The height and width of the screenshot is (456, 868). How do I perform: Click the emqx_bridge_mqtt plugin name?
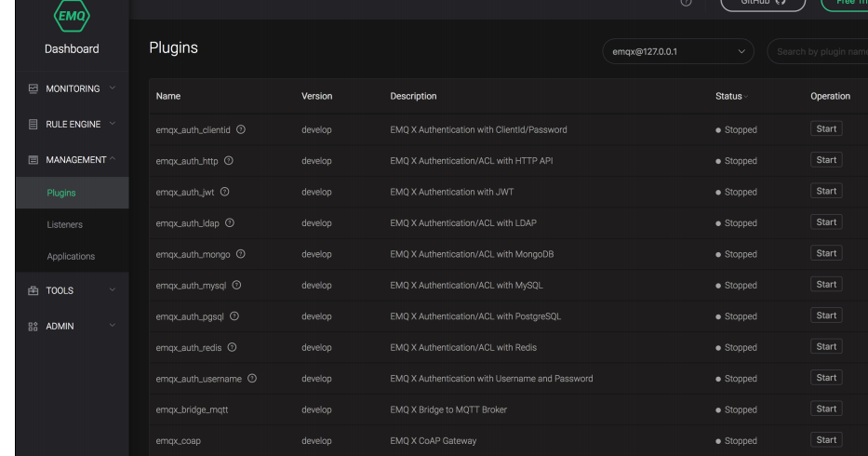192,409
